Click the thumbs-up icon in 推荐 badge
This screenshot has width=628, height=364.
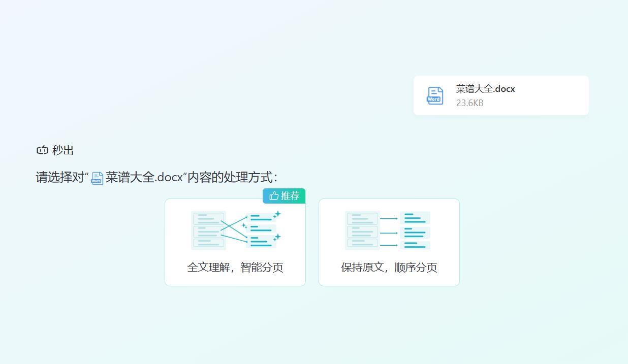[x=274, y=196]
